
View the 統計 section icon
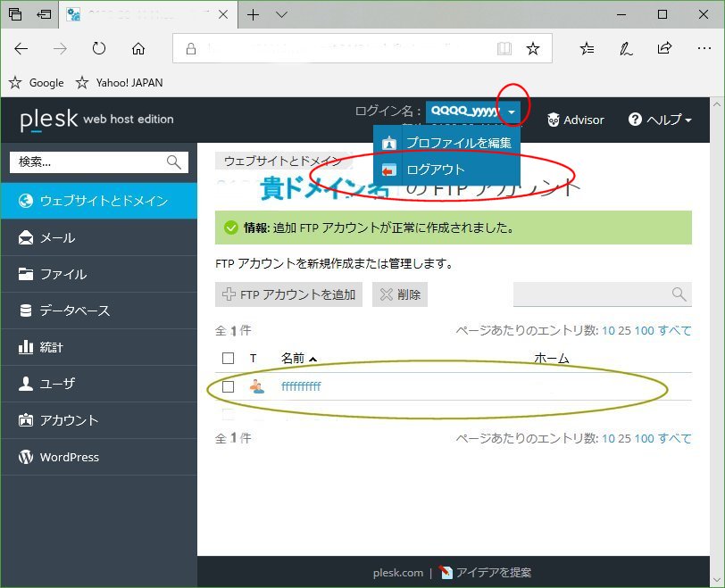pos(27,347)
